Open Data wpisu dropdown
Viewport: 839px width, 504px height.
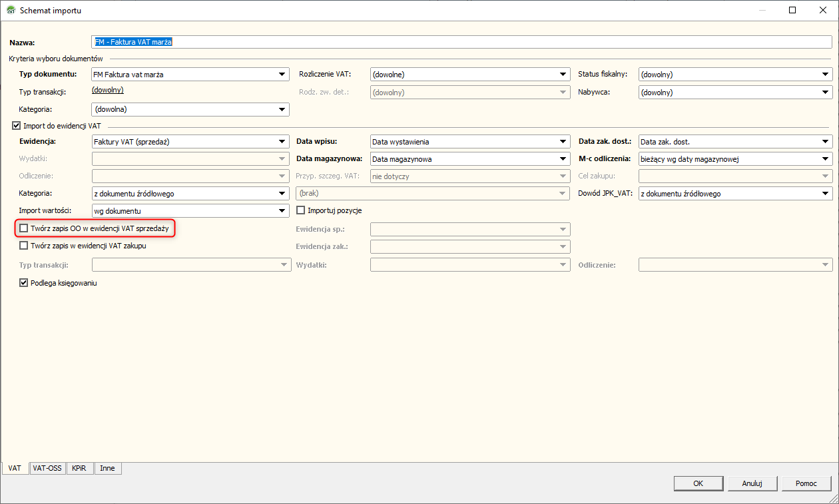[x=469, y=142]
